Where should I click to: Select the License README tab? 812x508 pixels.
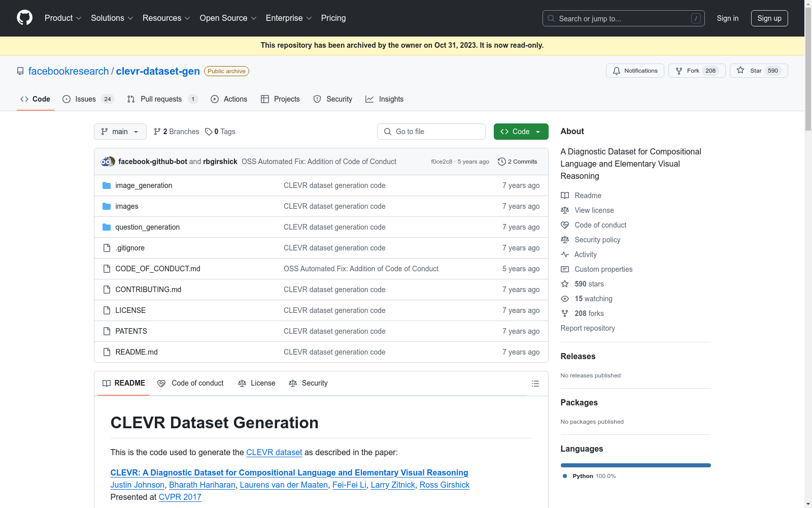[x=257, y=384]
